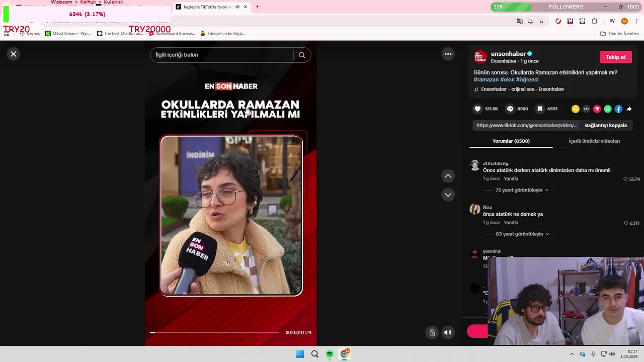Close the TikTok video viewer with X
644x362 pixels.
[14, 54]
